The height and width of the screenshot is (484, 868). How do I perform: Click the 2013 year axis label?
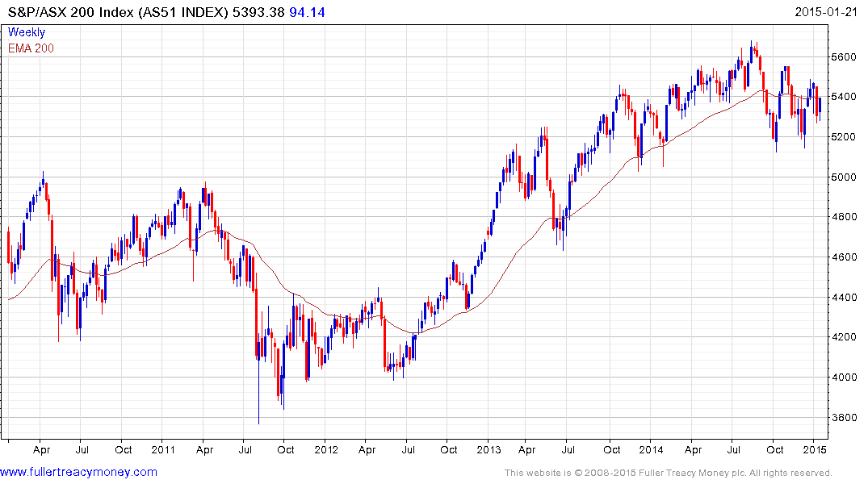[489, 449]
